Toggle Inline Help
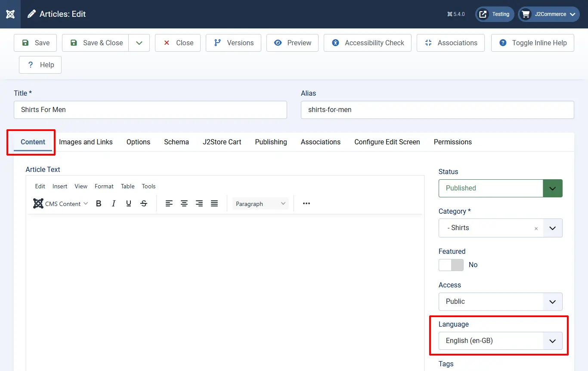588x371 pixels. (532, 43)
